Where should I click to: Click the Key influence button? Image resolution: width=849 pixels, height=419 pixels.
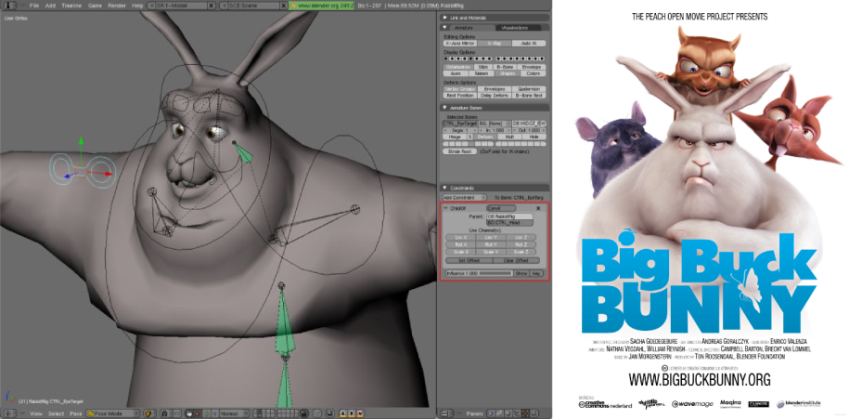[x=535, y=273]
